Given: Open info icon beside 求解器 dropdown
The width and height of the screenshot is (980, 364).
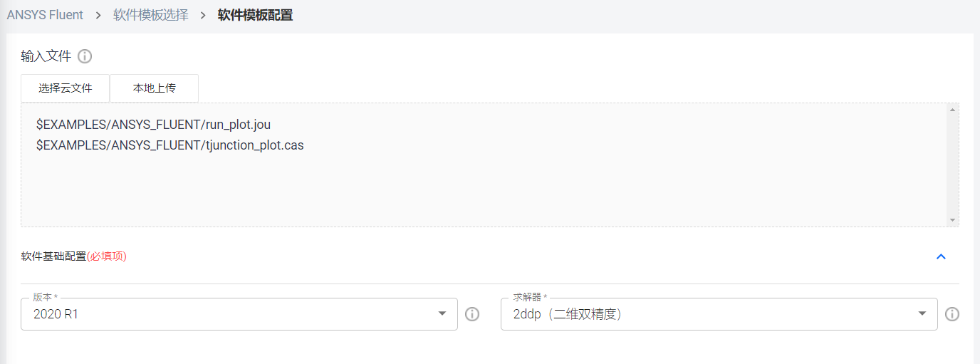Looking at the screenshot, I should 952,314.
